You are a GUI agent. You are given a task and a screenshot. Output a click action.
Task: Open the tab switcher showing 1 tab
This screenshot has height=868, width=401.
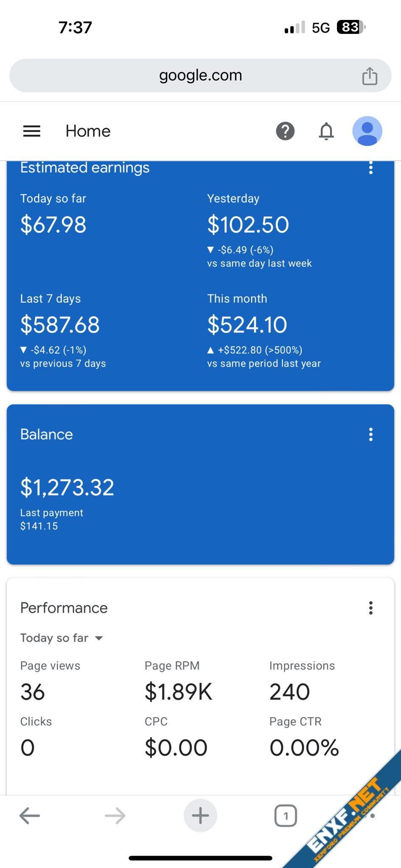click(x=286, y=815)
